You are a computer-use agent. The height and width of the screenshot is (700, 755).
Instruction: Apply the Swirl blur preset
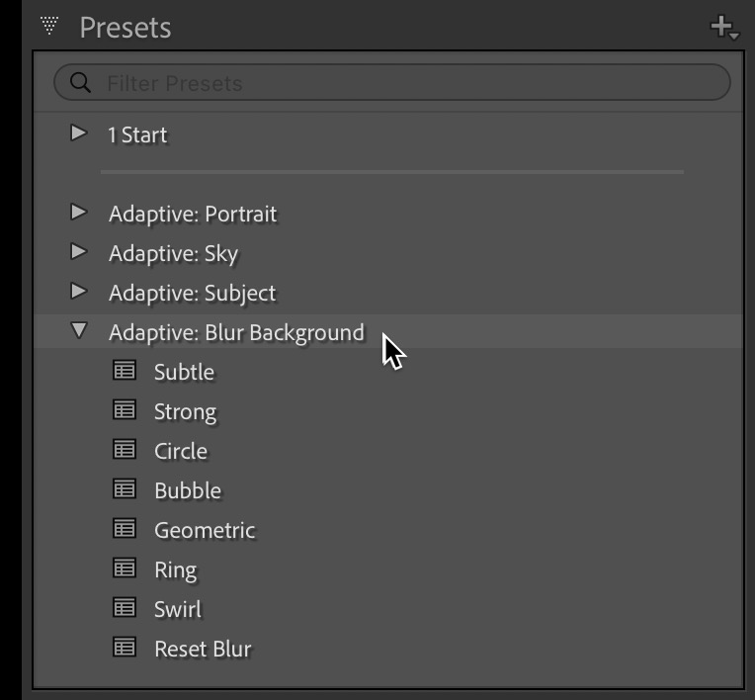point(178,609)
